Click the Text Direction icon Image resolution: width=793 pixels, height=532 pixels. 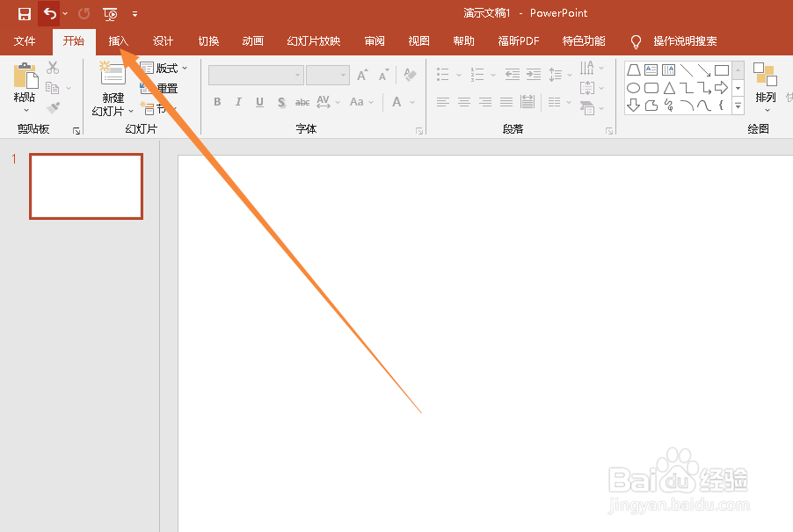coord(586,67)
